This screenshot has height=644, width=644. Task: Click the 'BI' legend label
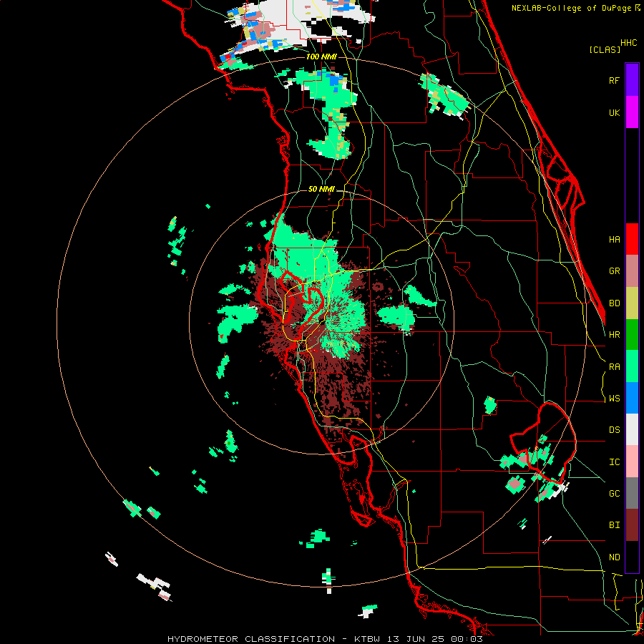(614, 525)
